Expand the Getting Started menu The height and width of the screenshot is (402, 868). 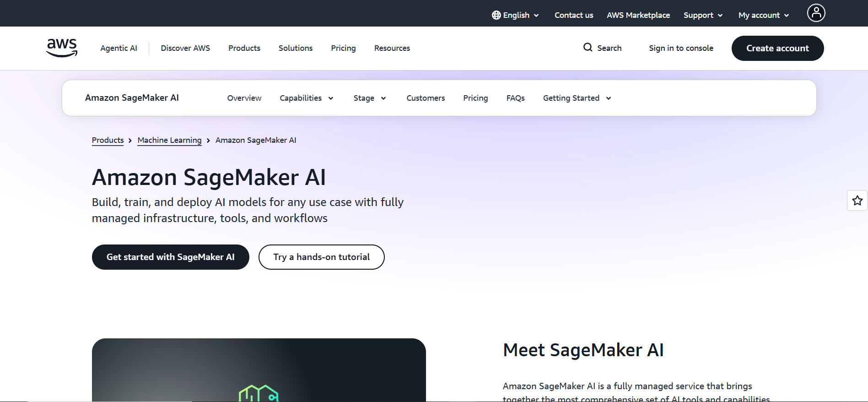click(x=577, y=98)
